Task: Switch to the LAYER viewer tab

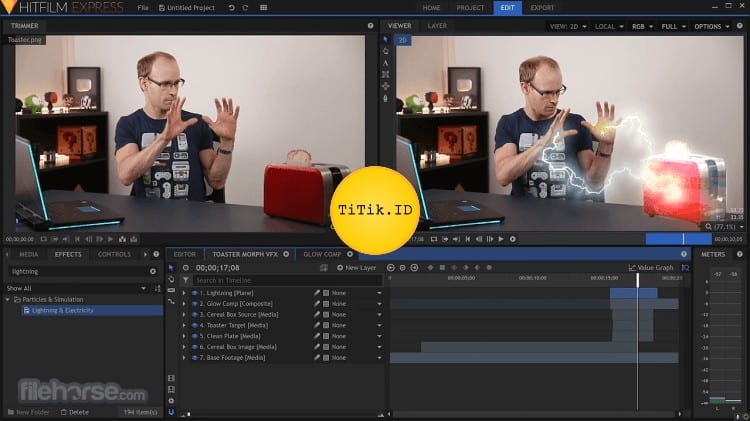Action: point(437,26)
